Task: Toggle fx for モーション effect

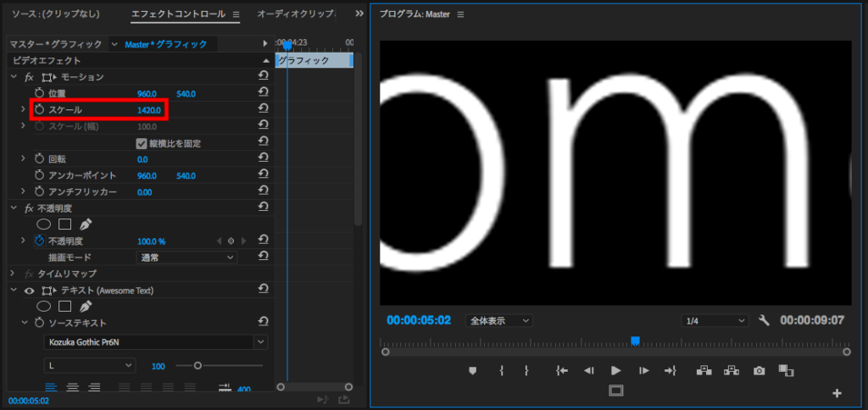Action: 29,77
